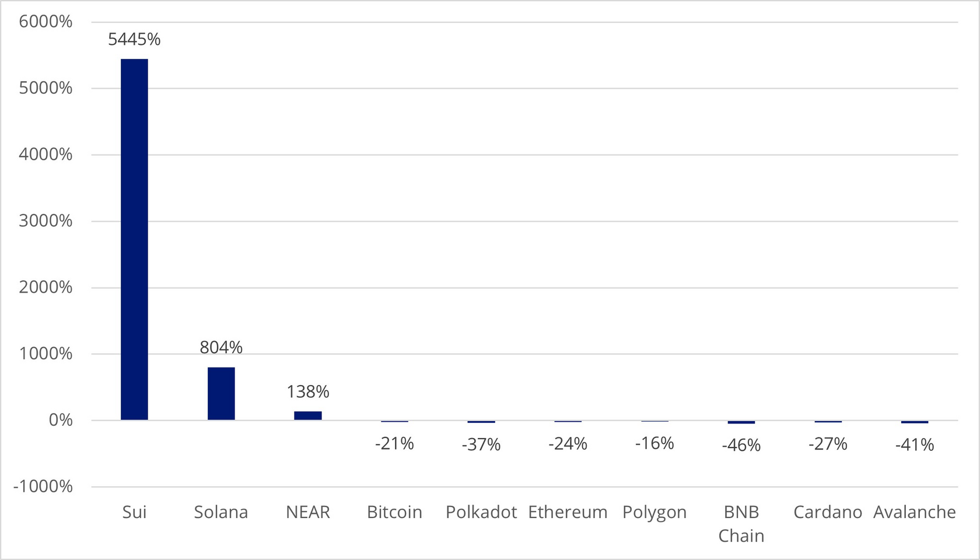Click the Bitcoin axis label
Image resolution: width=980 pixels, height=560 pixels.
click(394, 512)
